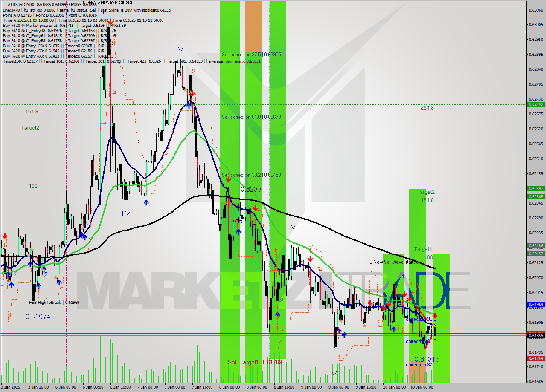Click the '6 Jan 16:00' time label
Image resolution: width=546 pixels, height=392 pixels.
click(120, 387)
